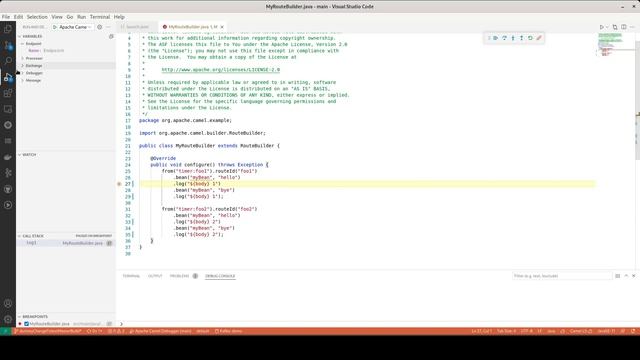
Task: Open the Accounts menu in activity bar
Action: 8,303
